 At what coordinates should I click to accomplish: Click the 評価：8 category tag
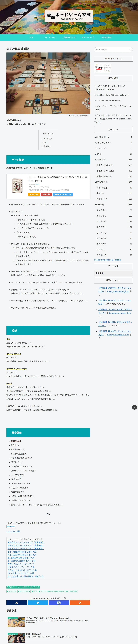[26, 587]
